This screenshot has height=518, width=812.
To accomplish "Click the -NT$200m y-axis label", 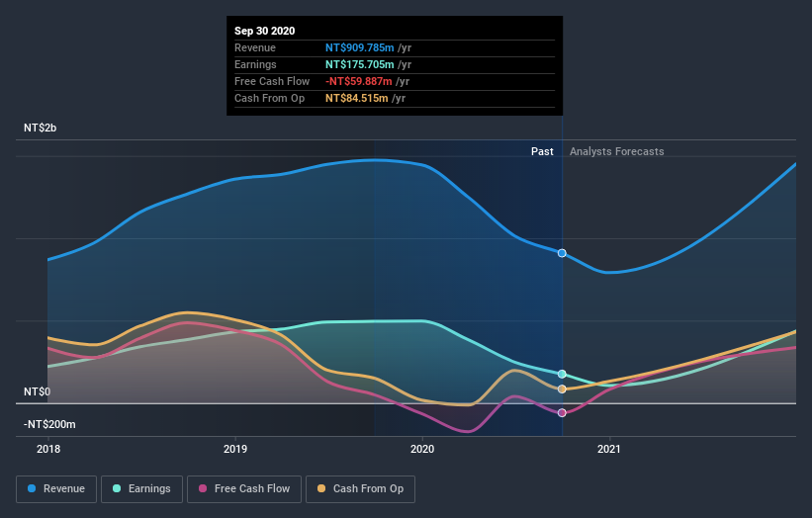I will pyautogui.click(x=49, y=424).
